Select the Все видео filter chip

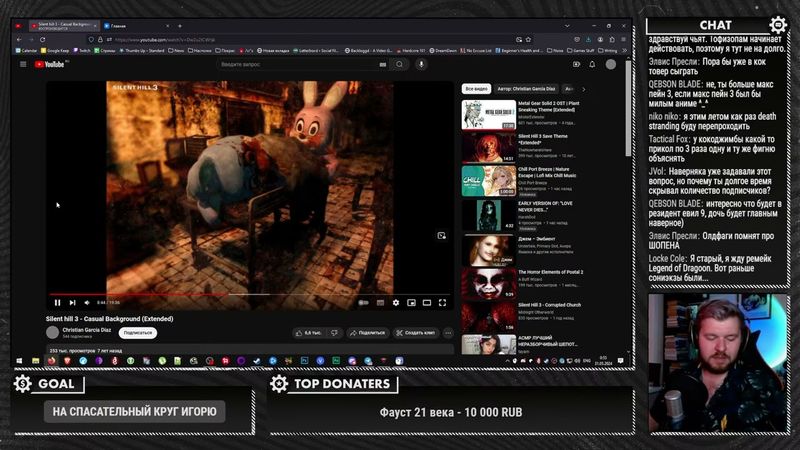(477, 89)
